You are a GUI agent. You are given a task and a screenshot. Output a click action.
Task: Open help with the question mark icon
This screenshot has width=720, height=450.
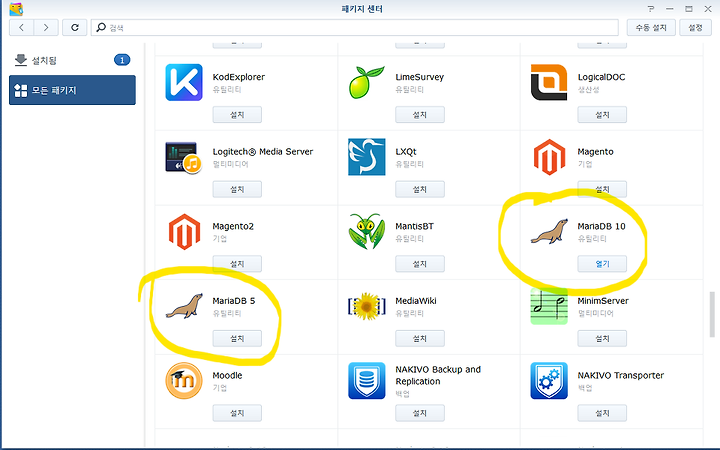(651, 9)
